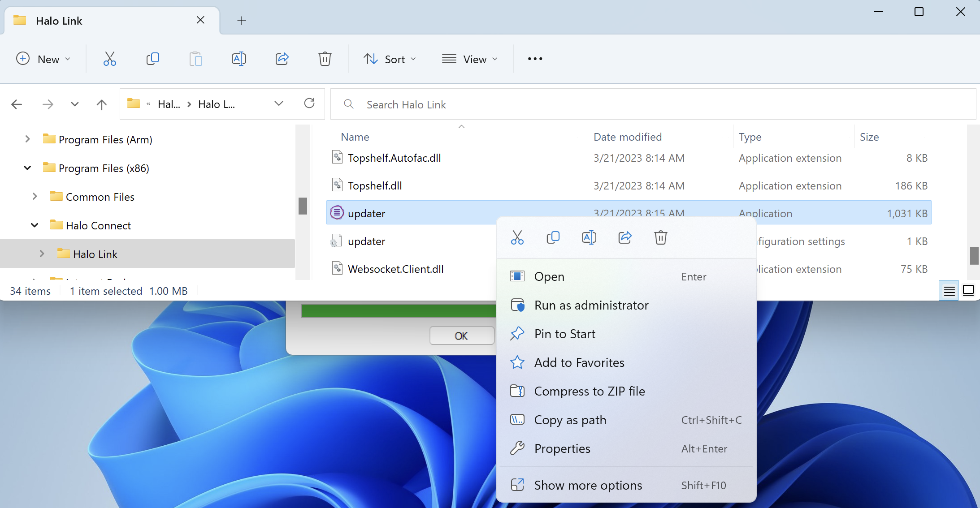Activate the Rename icon in the toolbar
This screenshot has width=980, height=508.
tap(239, 59)
